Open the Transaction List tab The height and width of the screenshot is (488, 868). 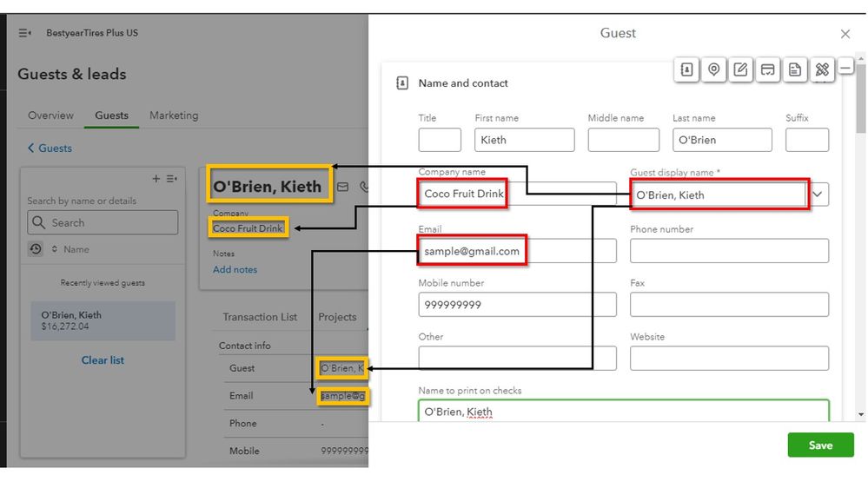point(260,317)
